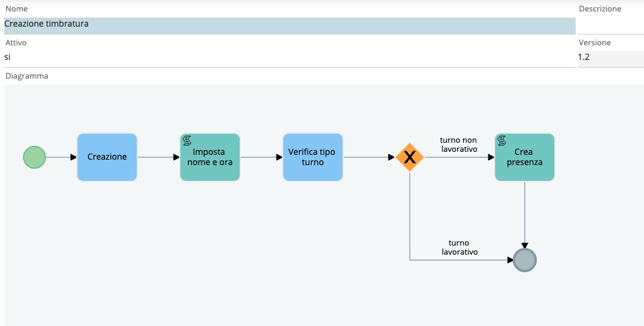Click the Nome field 'Creazione timbratura'
Screen dimensions: 644x326
(x=289, y=26)
